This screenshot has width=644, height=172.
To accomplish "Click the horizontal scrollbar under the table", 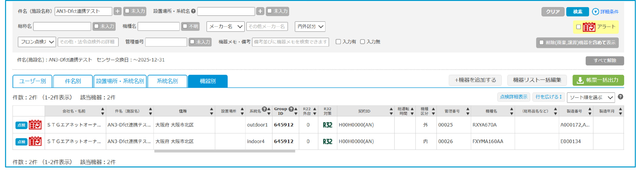I will pyautogui.click(x=224, y=151).
